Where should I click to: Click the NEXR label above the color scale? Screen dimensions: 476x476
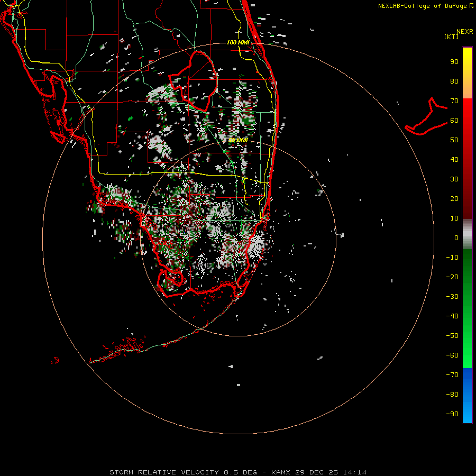(464, 32)
